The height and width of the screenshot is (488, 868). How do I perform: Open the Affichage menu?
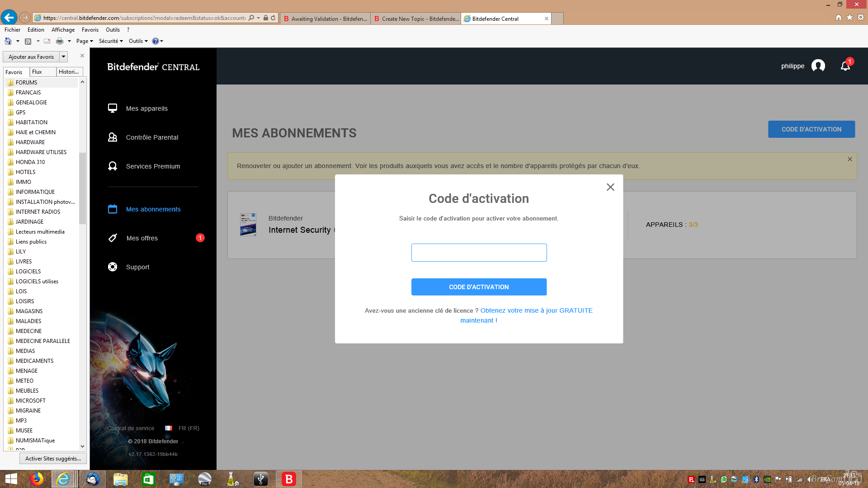click(x=63, y=30)
